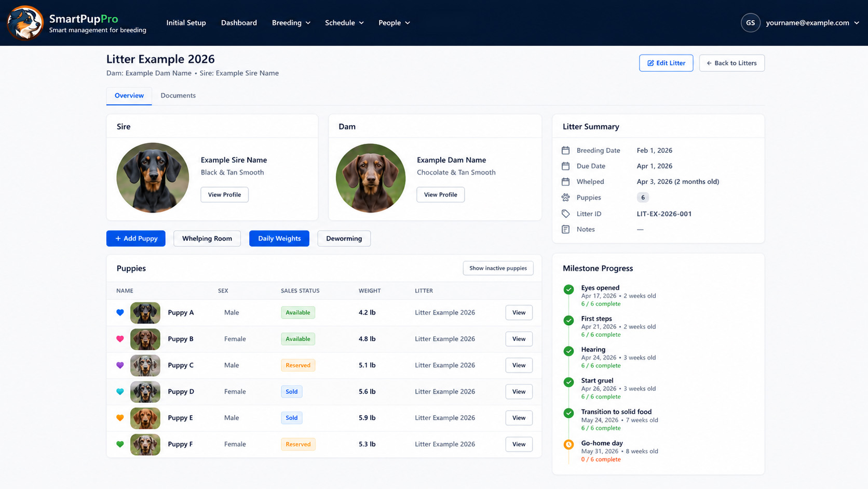
Task: Click Puppy E weight 5.9 lb
Action: tap(367, 418)
